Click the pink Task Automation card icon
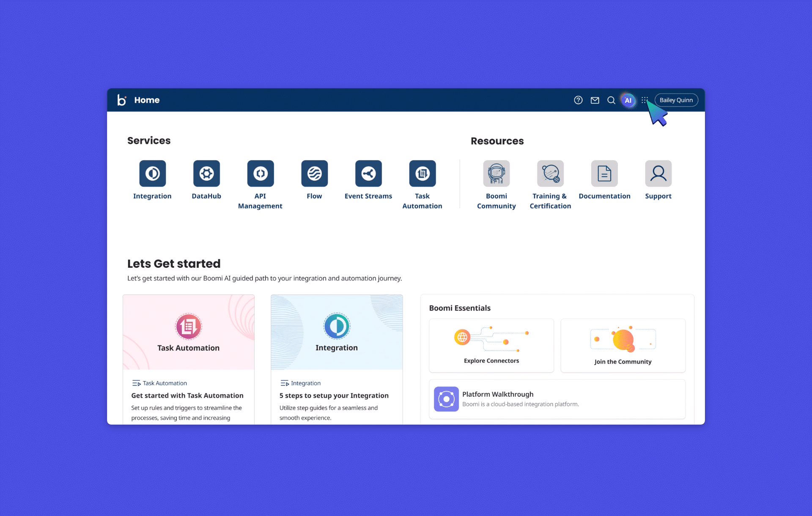The height and width of the screenshot is (516, 812). tap(189, 327)
